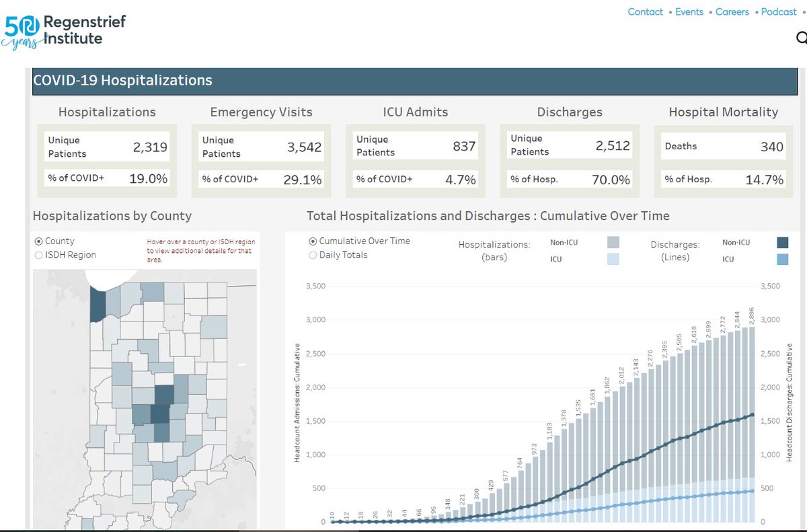Open the search magnifier icon

click(802, 38)
